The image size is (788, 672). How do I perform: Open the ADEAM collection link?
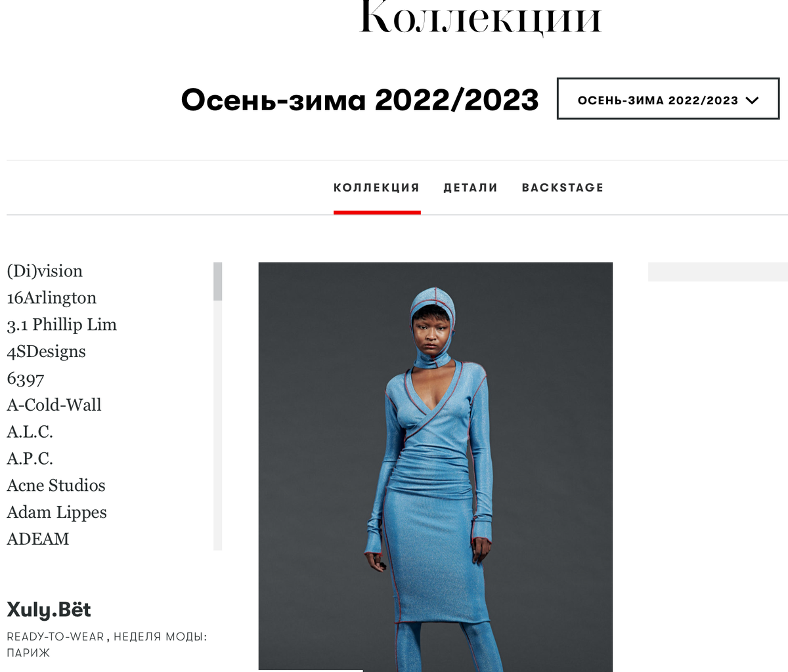tap(37, 539)
